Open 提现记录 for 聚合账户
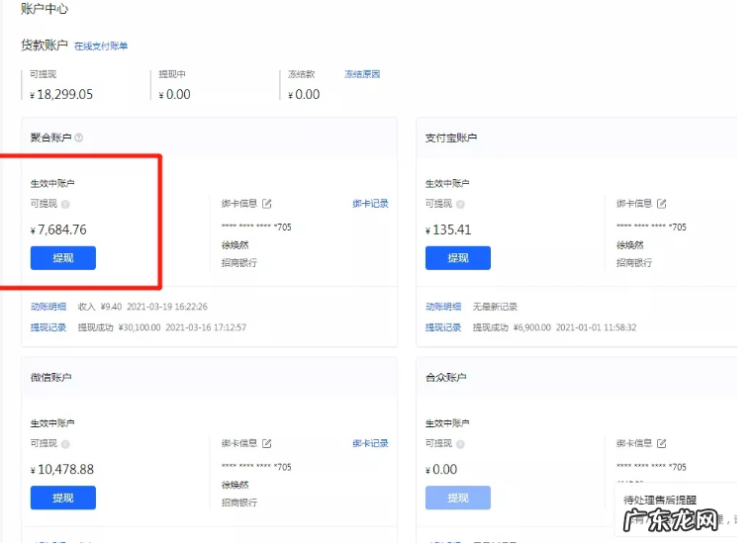The image size is (756, 549). coord(48,327)
